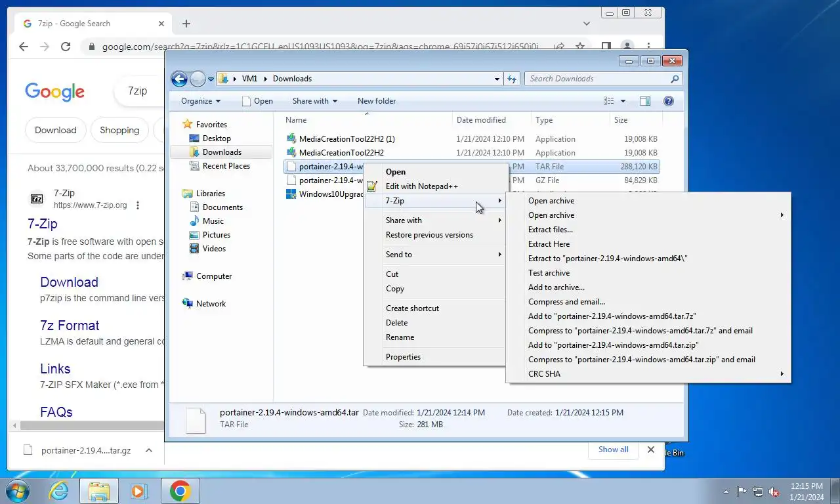
Task: Open Windows Media Player taskbar icon
Action: click(x=138, y=491)
